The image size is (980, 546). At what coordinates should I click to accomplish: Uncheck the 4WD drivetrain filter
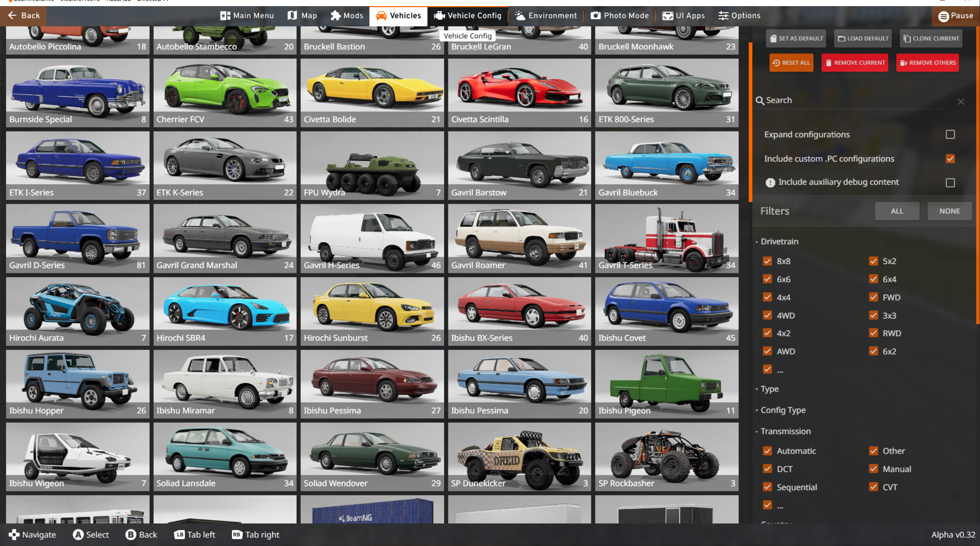(767, 315)
